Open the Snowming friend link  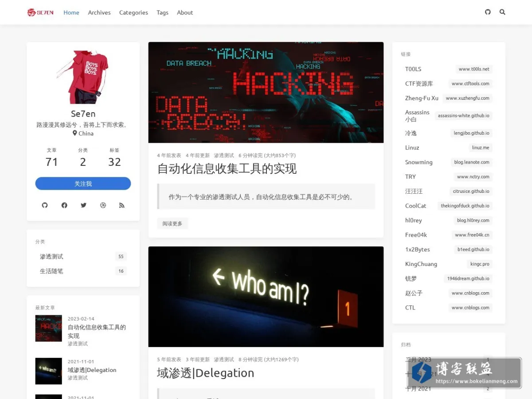[x=449, y=162]
